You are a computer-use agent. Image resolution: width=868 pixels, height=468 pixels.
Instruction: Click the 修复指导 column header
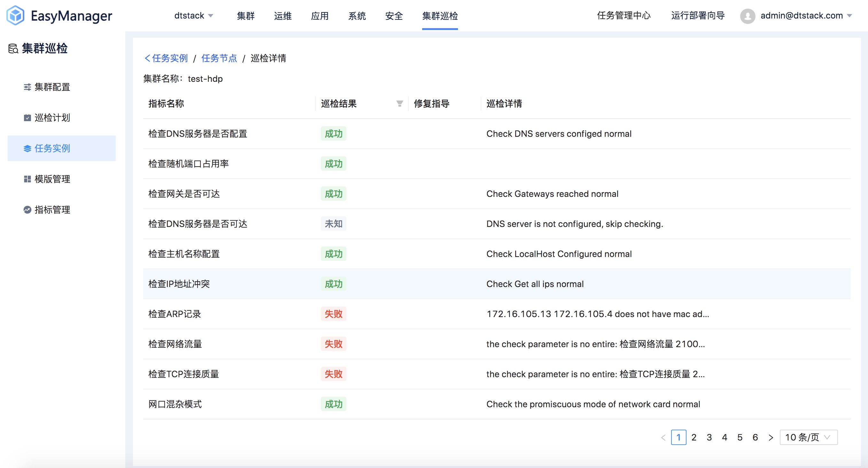(432, 104)
